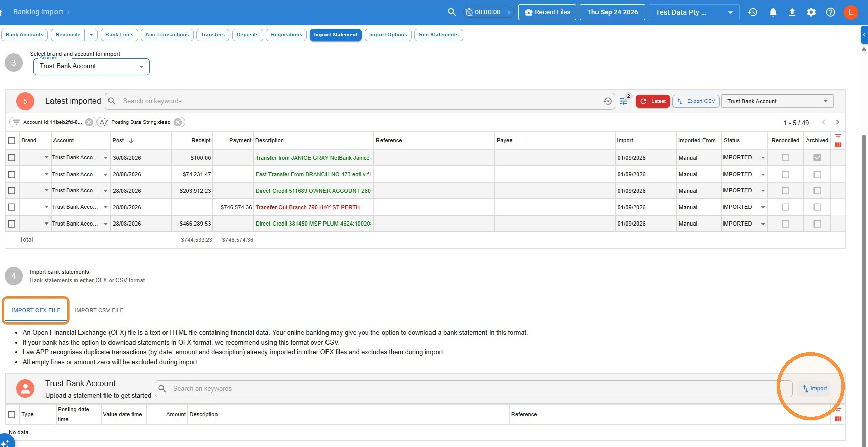Open the filter settings icon with badge 2
The width and height of the screenshot is (868, 447).
point(624,101)
